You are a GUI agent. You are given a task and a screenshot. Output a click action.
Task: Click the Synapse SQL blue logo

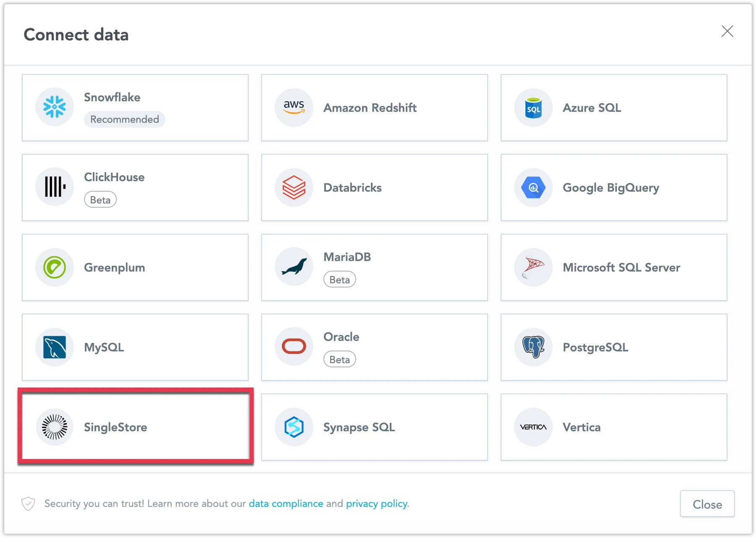click(x=294, y=427)
